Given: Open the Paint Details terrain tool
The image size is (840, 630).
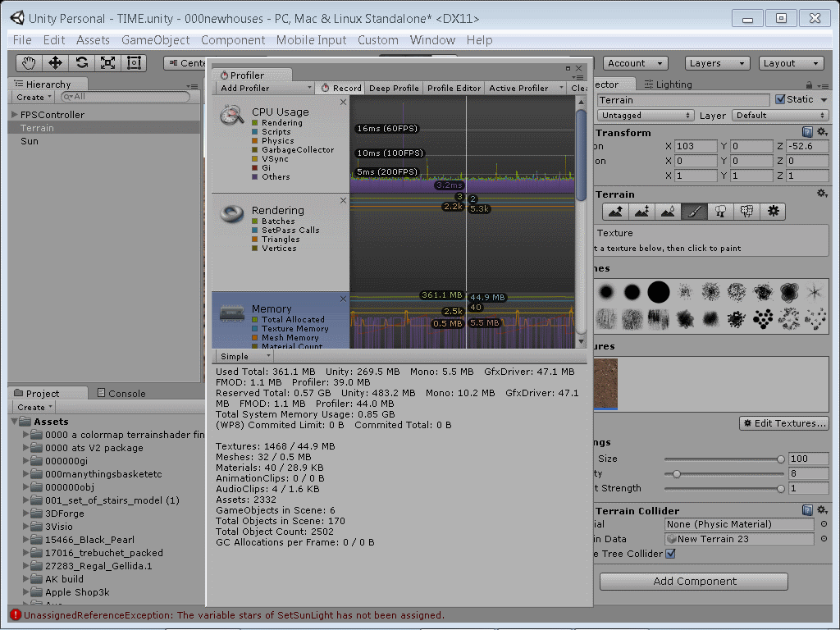Looking at the screenshot, I should tap(748, 211).
